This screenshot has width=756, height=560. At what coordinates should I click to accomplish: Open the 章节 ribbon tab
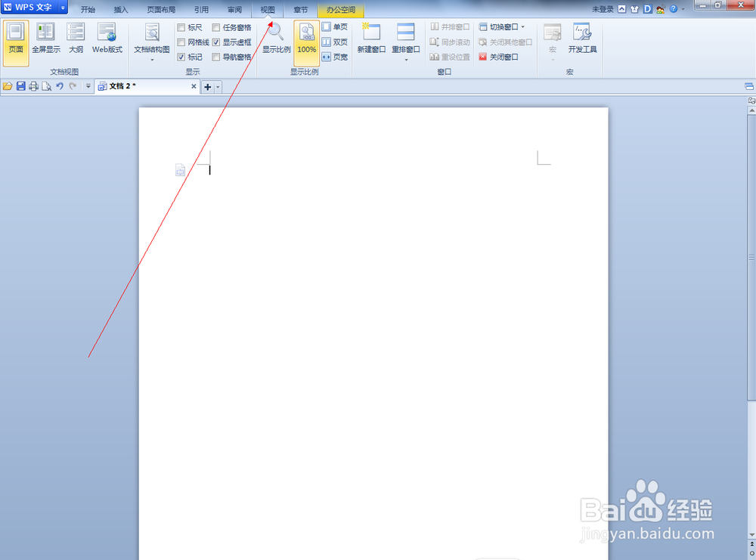[x=300, y=10]
